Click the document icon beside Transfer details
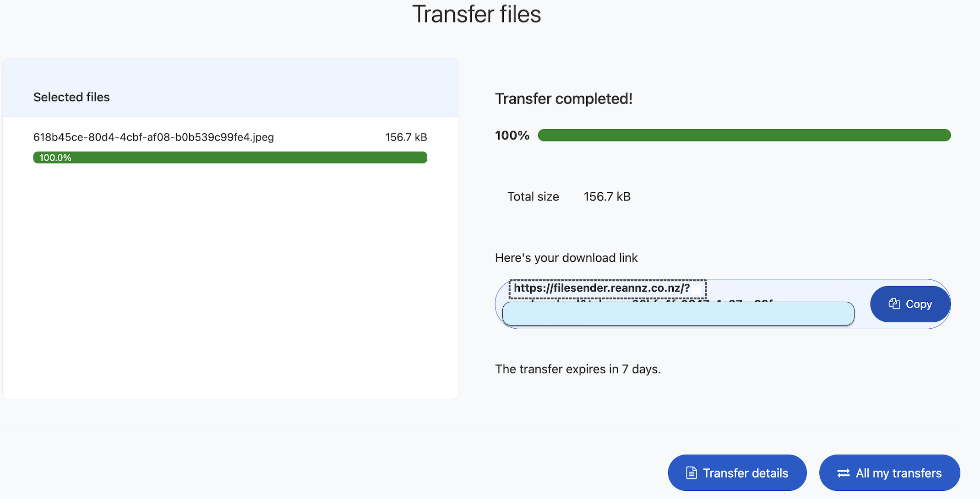 pos(691,473)
